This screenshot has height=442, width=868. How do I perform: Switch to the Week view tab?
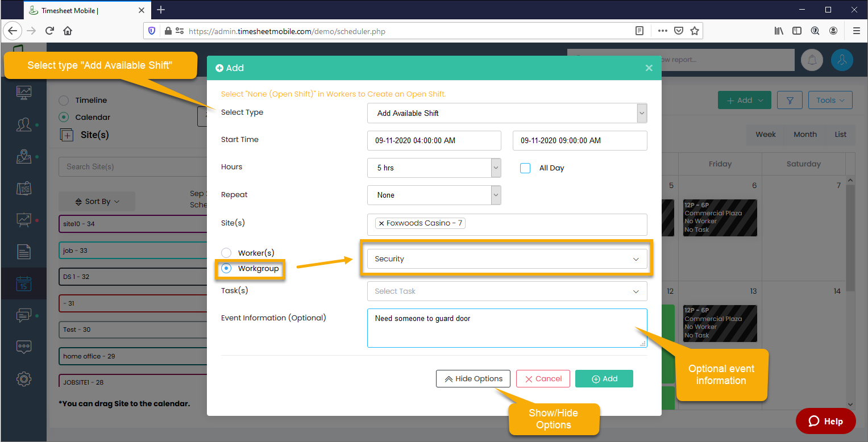pos(765,135)
